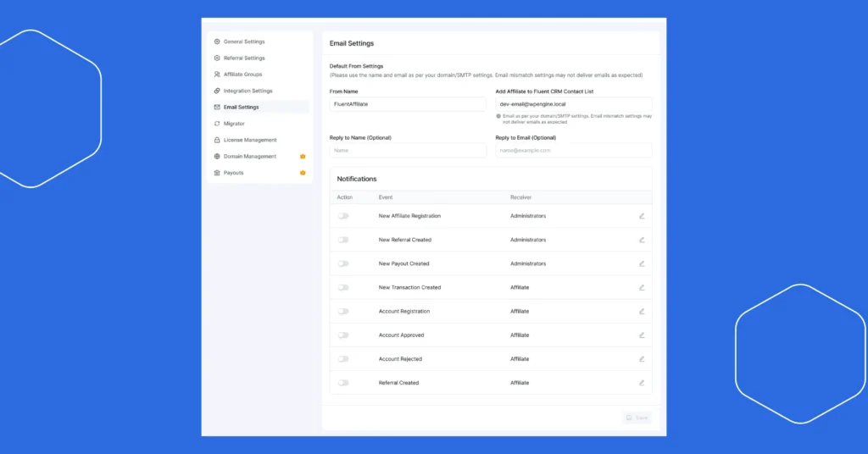Click the 'Account Approved' event text

(x=401, y=335)
